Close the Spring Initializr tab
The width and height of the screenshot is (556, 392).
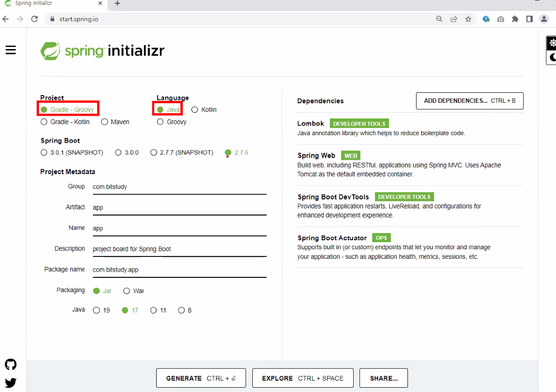coord(100,3)
